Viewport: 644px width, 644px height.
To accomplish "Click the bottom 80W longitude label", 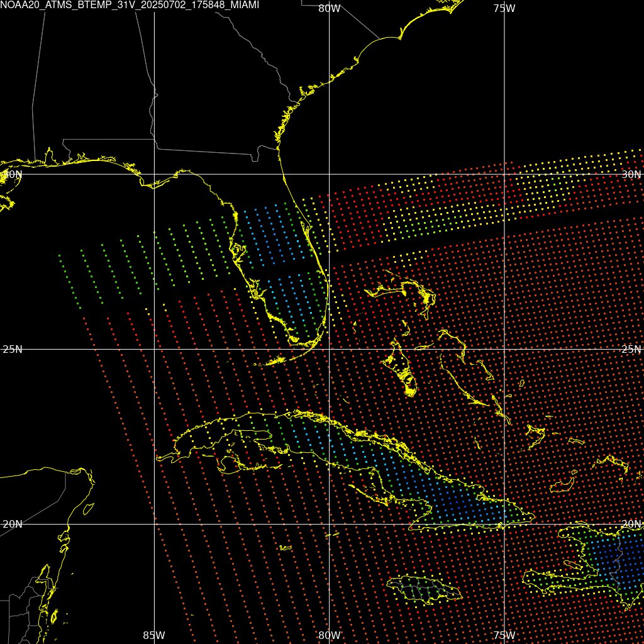I will 330,635.
